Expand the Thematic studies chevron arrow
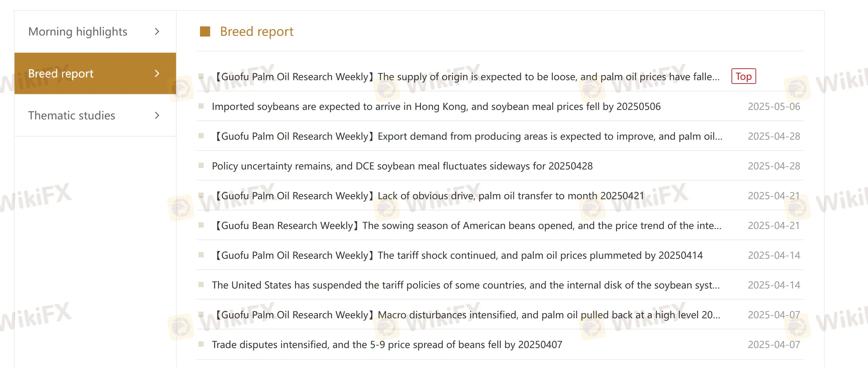The height and width of the screenshot is (367, 868). [157, 115]
